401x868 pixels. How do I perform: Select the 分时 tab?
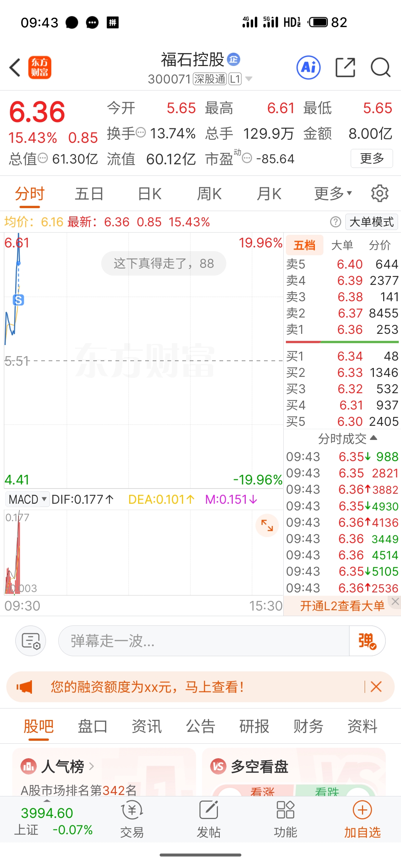point(30,193)
